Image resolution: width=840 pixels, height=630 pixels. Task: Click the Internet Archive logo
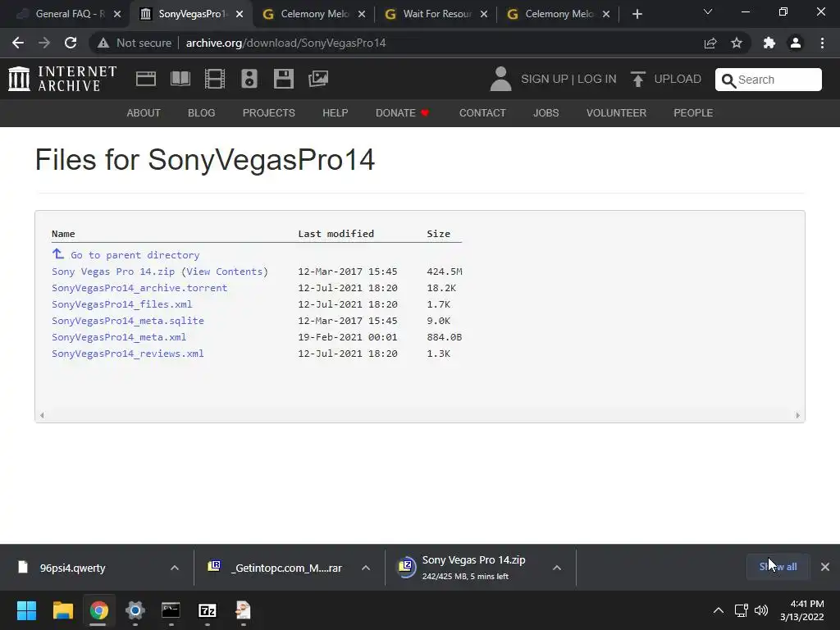pyautogui.click(x=62, y=79)
